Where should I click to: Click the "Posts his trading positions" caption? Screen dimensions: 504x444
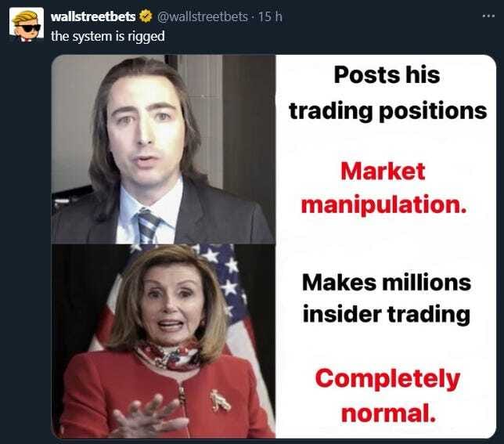pos(387,92)
